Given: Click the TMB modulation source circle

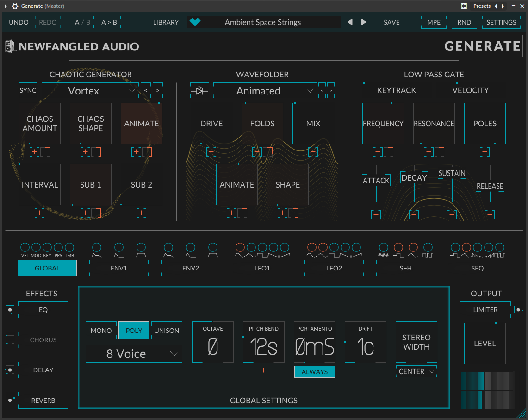Looking at the screenshot, I should pyautogui.click(x=69, y=247).
